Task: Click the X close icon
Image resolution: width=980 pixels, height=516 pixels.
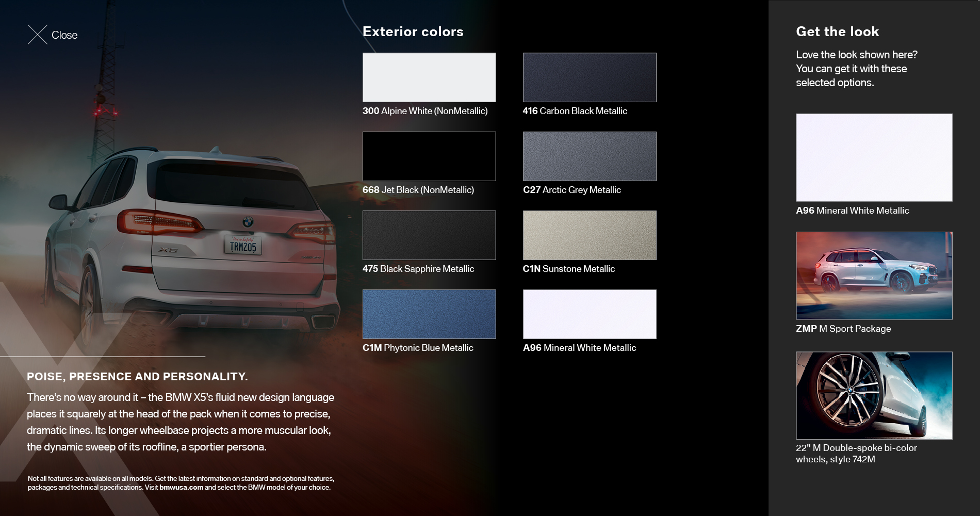Action: pos(37,35)
